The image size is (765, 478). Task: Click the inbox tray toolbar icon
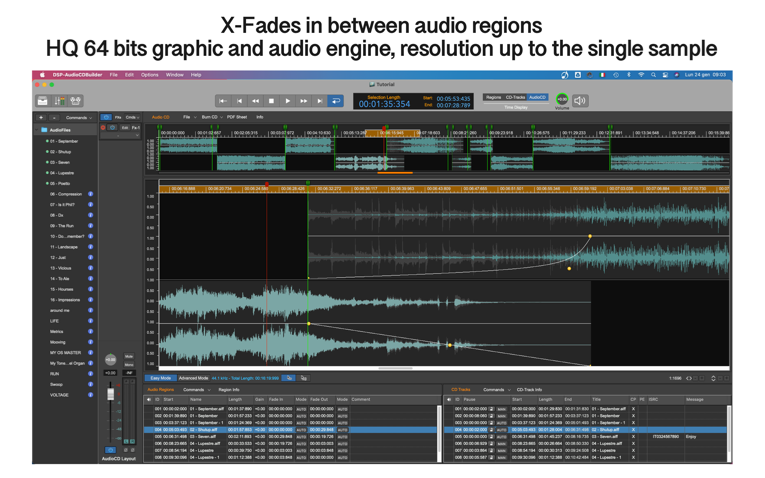pos(42,101)
